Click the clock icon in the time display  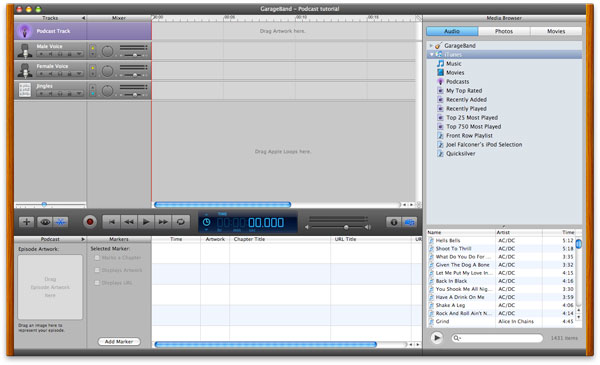point(206,222)
